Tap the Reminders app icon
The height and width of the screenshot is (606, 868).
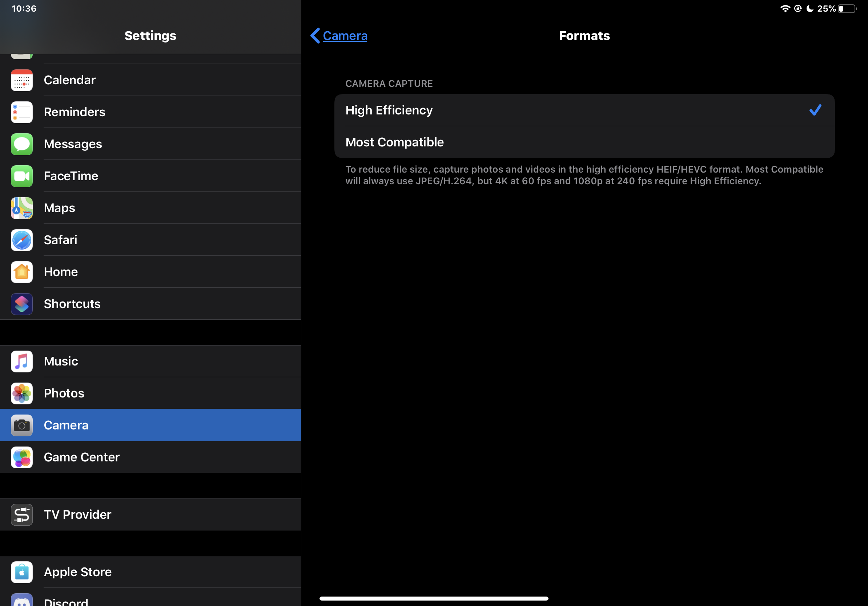click(x=21, y=112)
